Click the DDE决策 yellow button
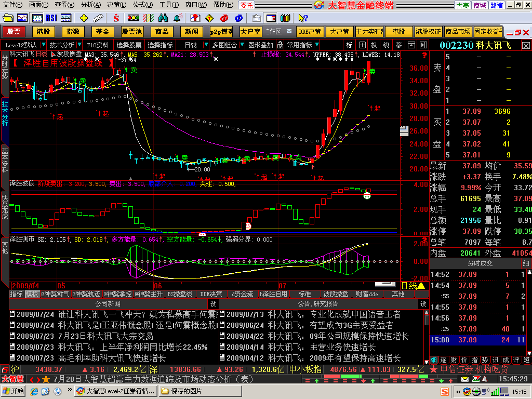The image size is (532, 399). 310,32
